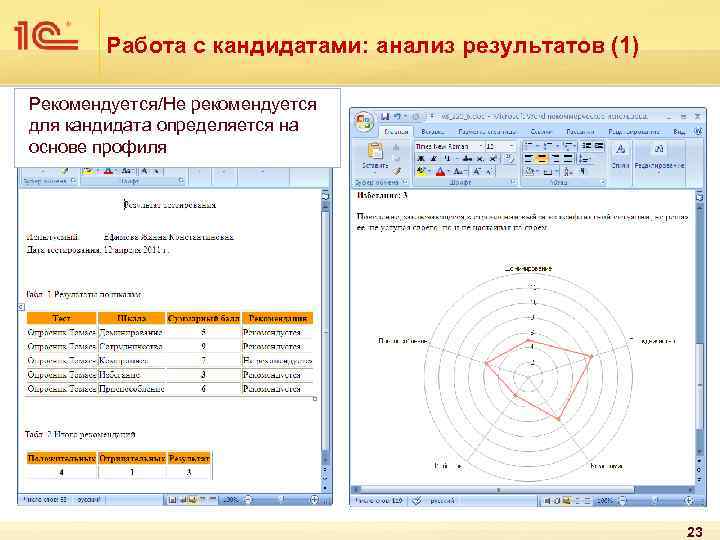
Task: Expand the Font group dialog launcher
Action: pyautogui.click(x=512, y=181)
